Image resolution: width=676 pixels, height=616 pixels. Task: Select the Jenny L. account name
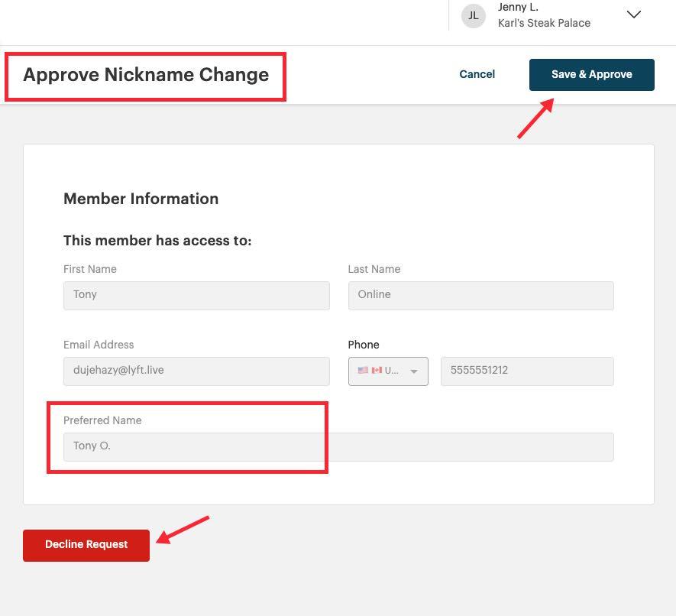pos(517,7)
